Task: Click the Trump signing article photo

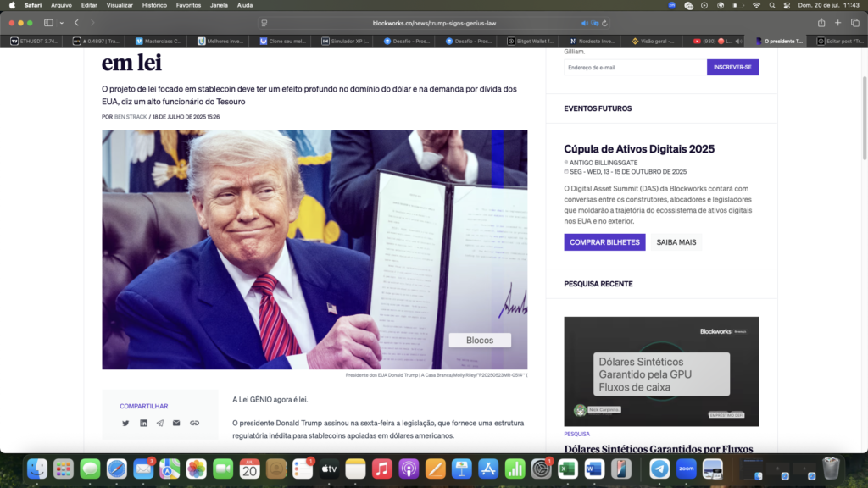Action: point(314,250)
